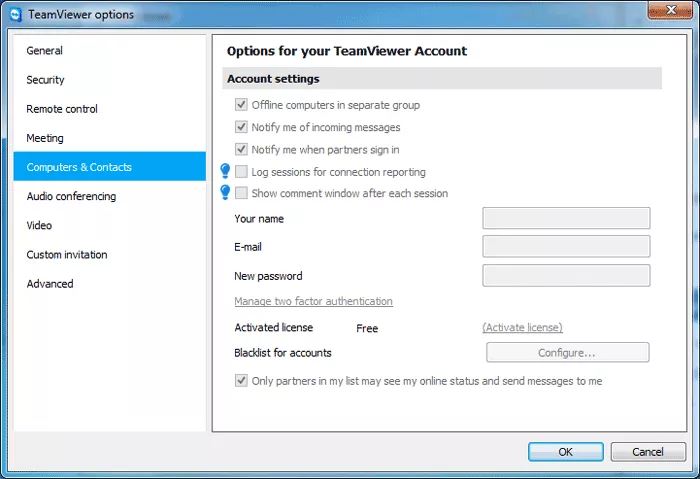Click the Options for your TeamViewer Account heading

[347, 51]
